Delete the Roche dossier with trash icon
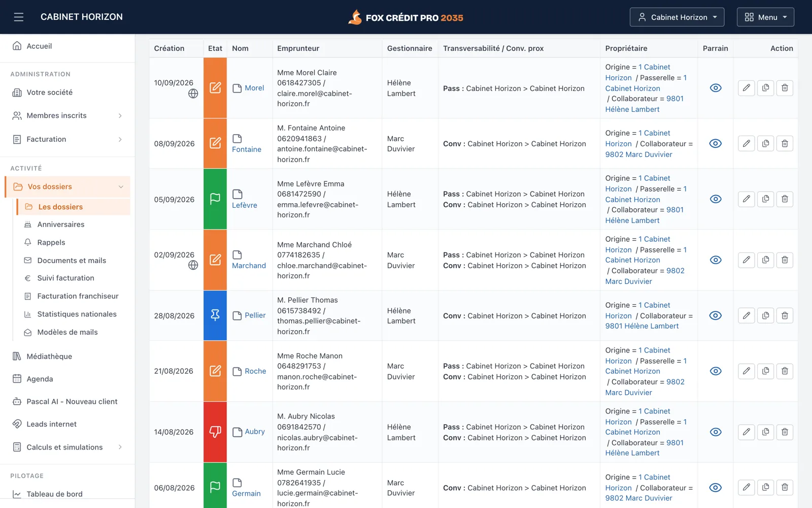 [x=785, y=371]
